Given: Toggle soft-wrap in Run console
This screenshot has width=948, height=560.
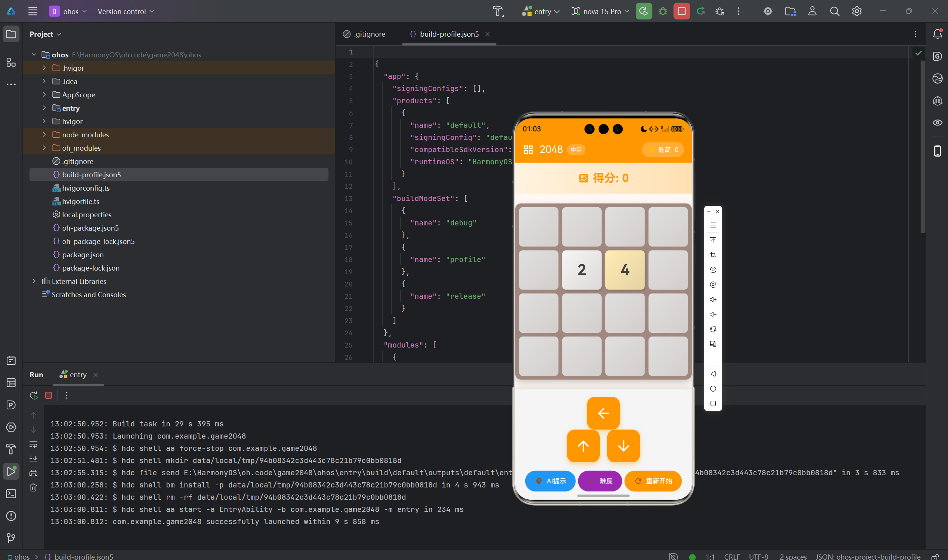Looking at the screenshot, I should 33,444.
